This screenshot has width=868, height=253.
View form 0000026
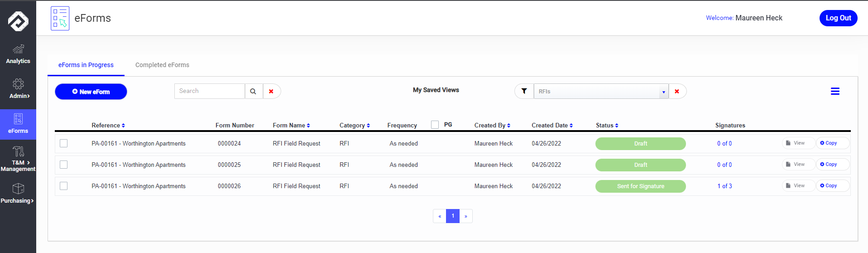click(x=799, y=185)
